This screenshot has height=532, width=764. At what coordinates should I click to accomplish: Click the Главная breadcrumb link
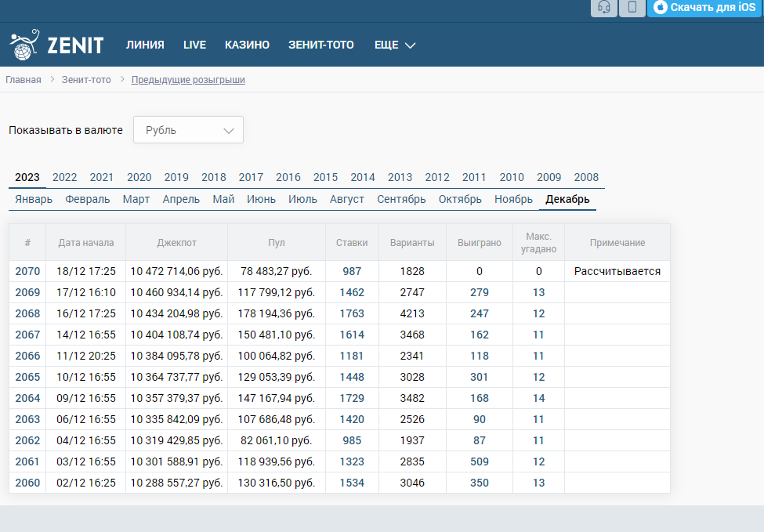[x=24, y=80]
